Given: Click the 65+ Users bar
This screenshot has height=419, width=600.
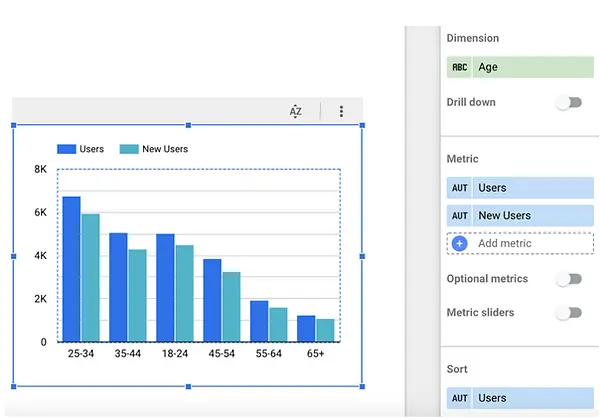Looking at the screenshot, I should click(x=306, y=328).
